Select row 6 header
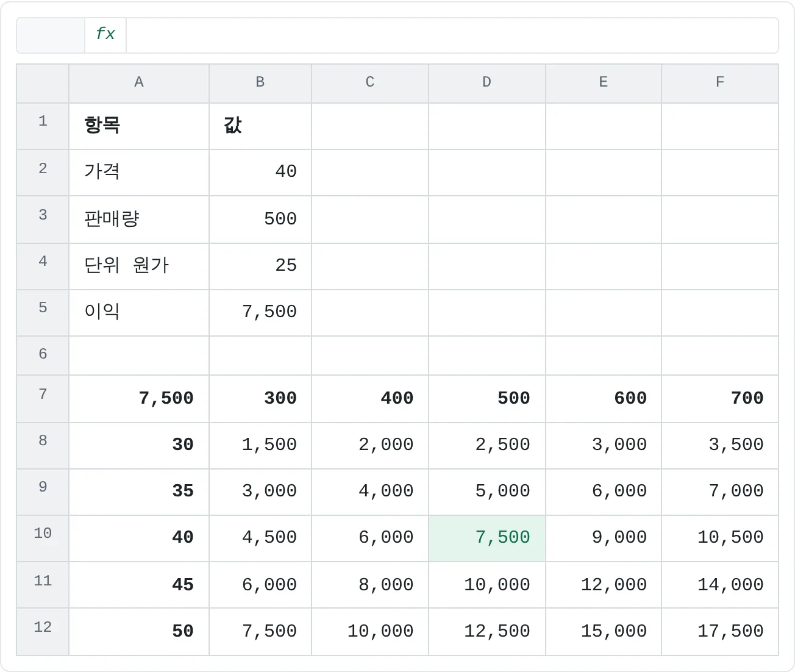Image resolution: width=795 pixels, height=672 pixels. [43, 356]
